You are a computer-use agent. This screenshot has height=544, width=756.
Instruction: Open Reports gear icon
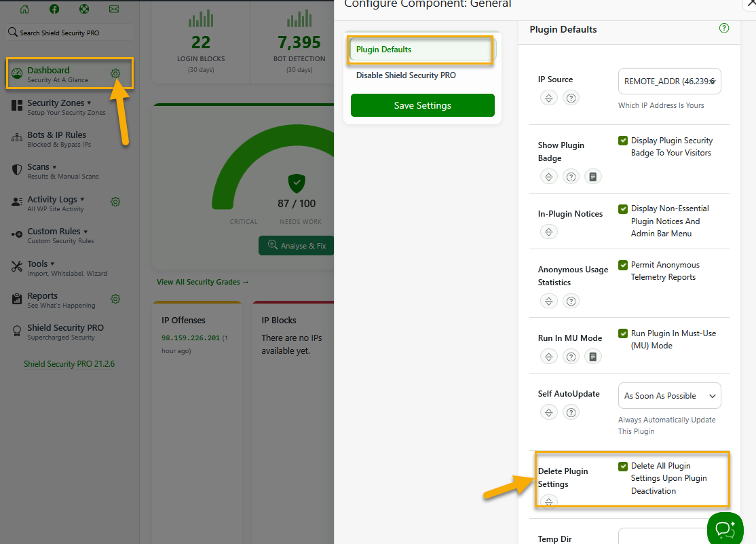coord(115,299)
